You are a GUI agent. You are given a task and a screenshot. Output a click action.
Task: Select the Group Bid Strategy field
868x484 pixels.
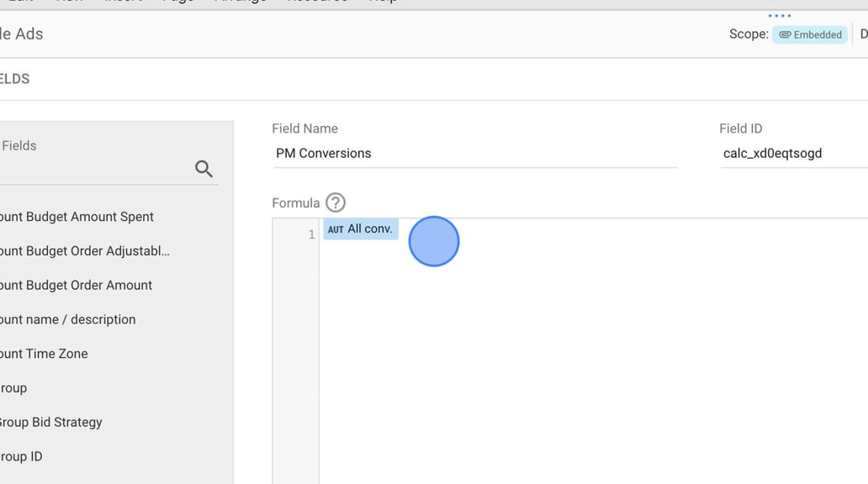[x=52, y=422]
